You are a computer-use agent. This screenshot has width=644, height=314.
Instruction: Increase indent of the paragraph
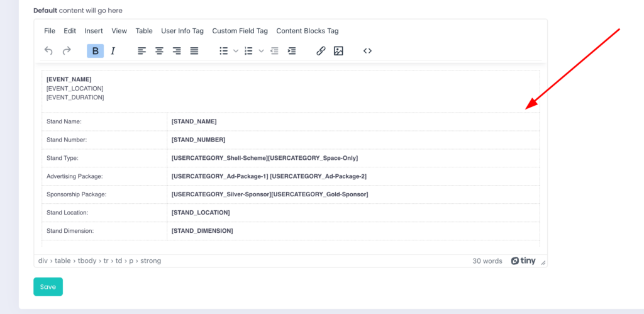(x=292, y=51)
